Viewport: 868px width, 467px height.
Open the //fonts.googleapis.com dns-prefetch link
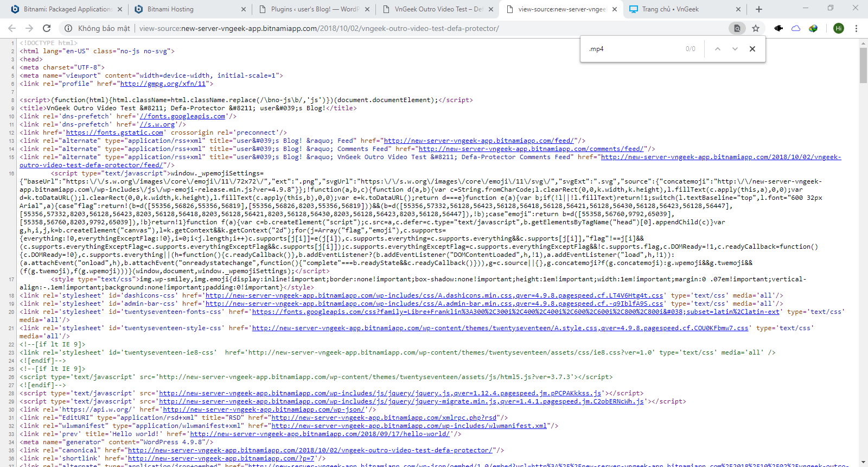coord(182,116)
